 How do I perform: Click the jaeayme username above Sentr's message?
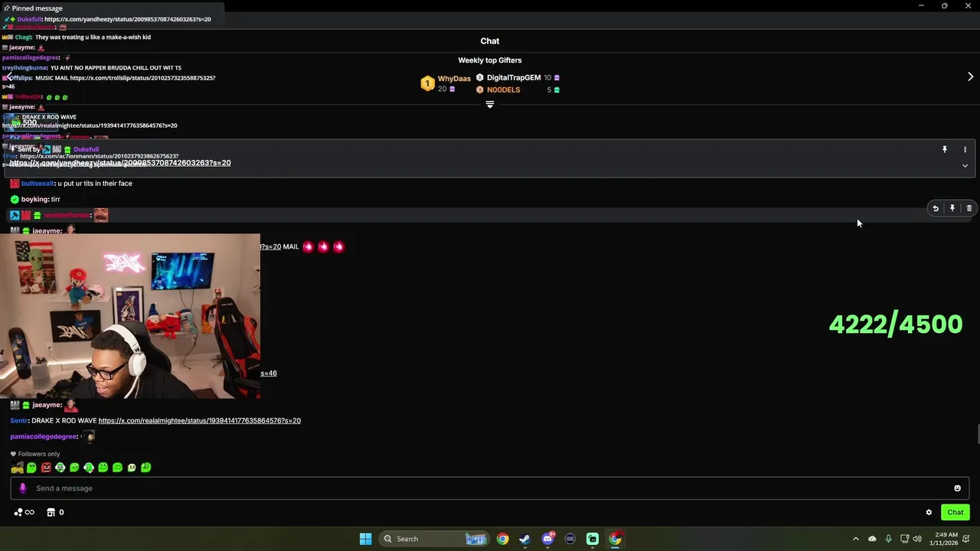click(47, 405)
